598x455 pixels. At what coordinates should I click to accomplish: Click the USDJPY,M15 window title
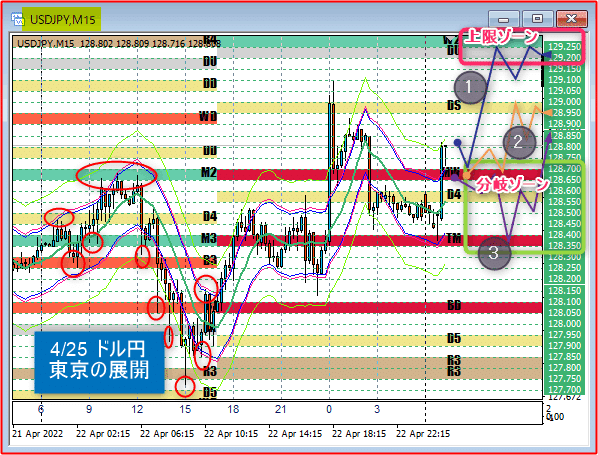(63, 20)
